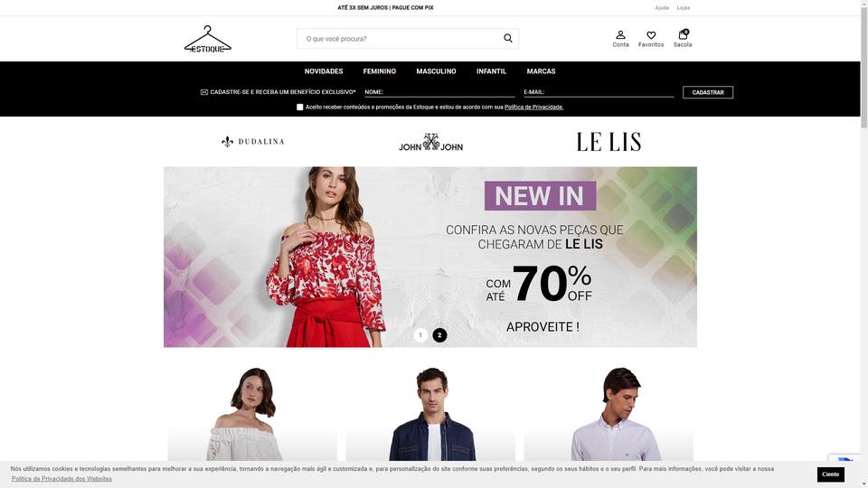The image size is (868, 488).
Task: Open the Marcas menu
Action: click(x=541, y=71)
